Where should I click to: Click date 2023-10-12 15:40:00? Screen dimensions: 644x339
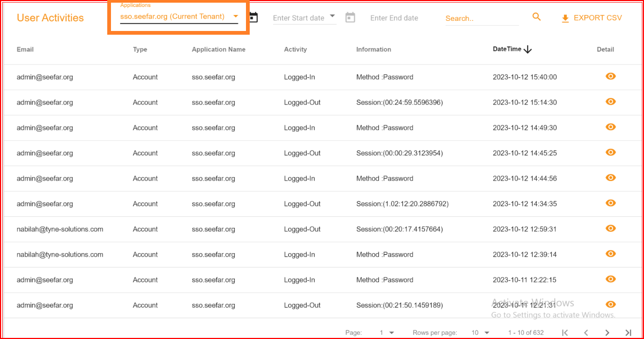pyautogui.click(x=524, y=77)
